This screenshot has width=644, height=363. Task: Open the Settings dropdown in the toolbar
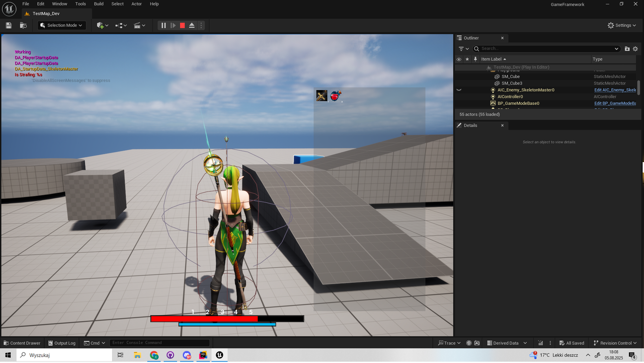coord(622,25)
